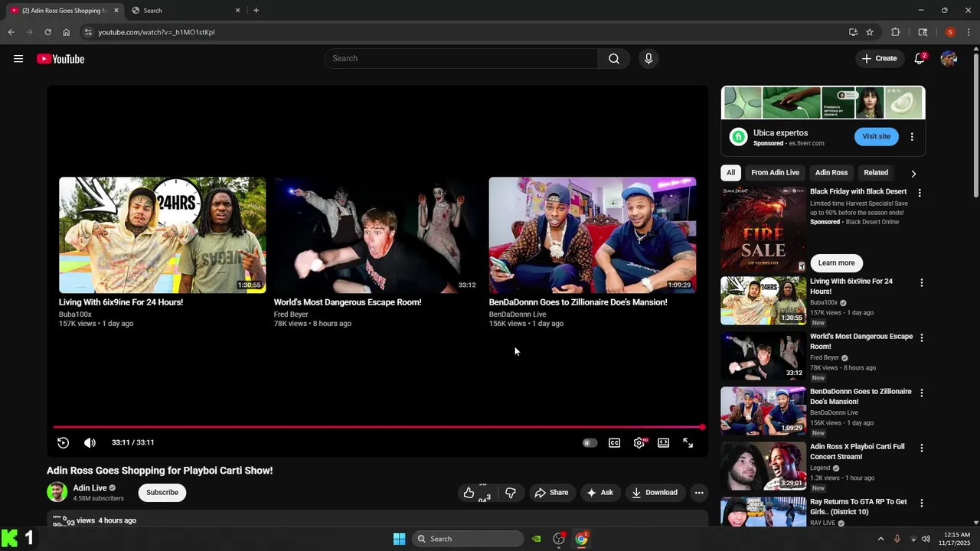Open the Chrome three-dot menu

click(x=969, y=32)
